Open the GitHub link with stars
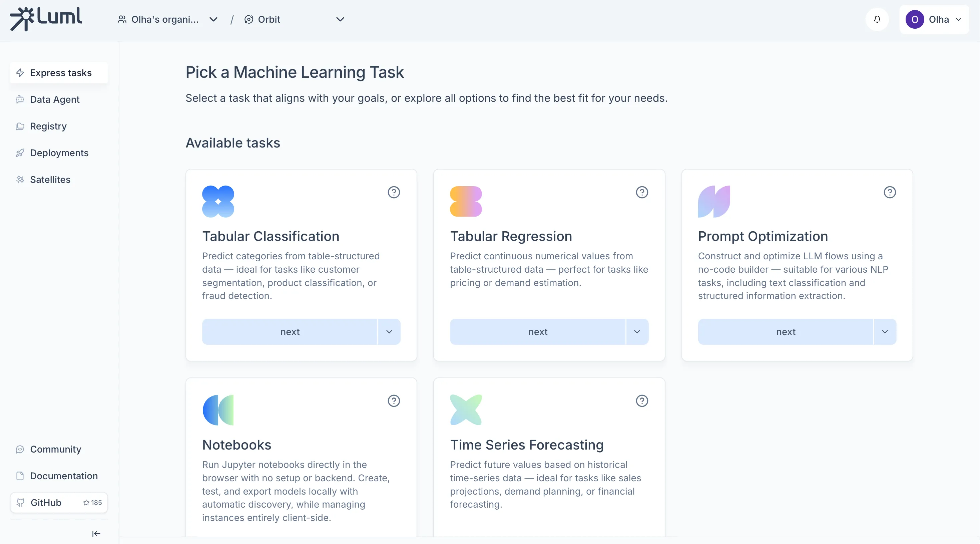 [x=59, y=503]
